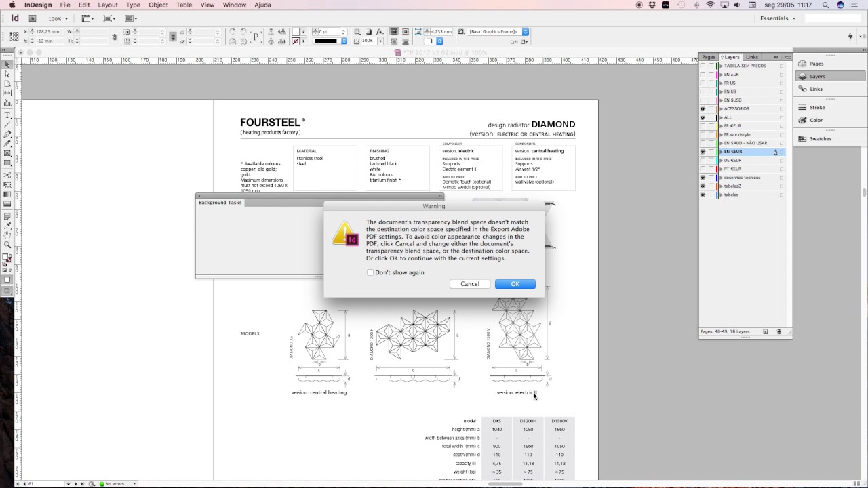Open the File menu
868x488 pixels.
[x=65, y=5]
